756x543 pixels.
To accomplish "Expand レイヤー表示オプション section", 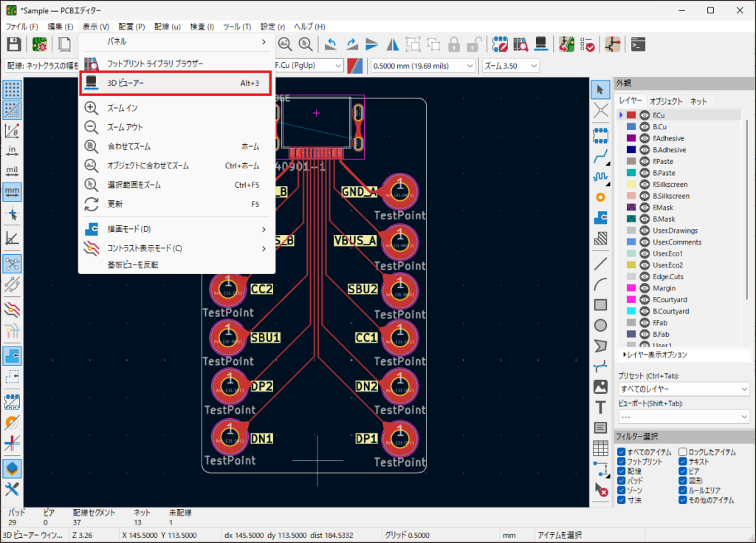I will [x=657, y=355].
